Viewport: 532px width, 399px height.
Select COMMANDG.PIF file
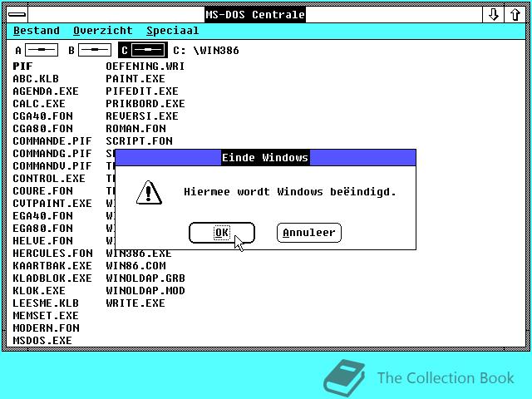[x=52, y=154]
